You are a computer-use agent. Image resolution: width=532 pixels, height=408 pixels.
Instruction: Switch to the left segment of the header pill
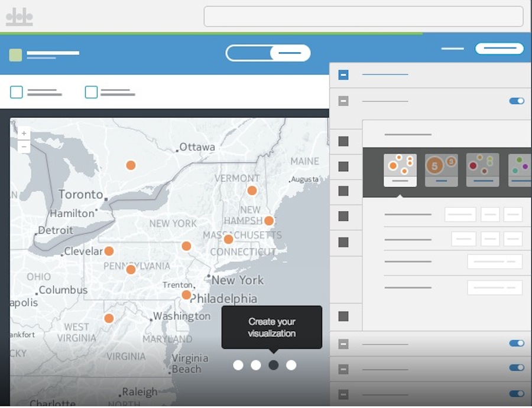tap(248, 53)
